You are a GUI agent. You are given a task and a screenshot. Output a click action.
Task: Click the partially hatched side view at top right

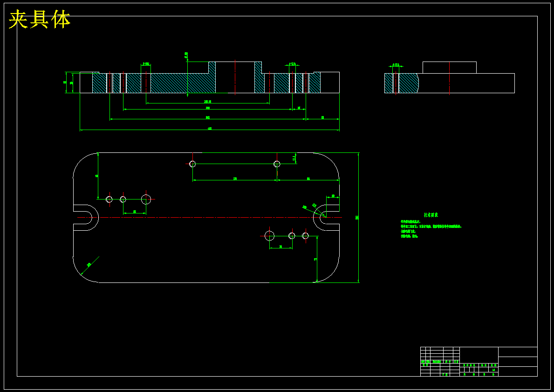450,78
